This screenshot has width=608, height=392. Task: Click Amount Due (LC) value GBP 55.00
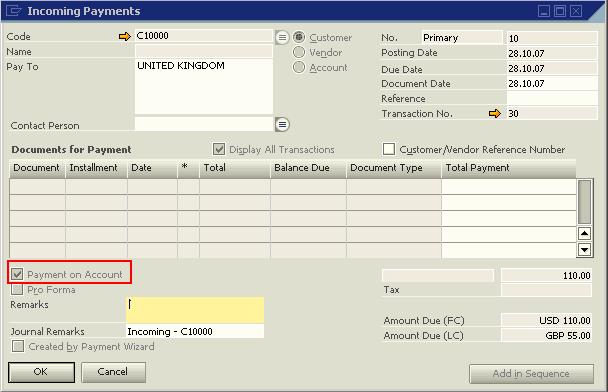click(x=546, y=335)
